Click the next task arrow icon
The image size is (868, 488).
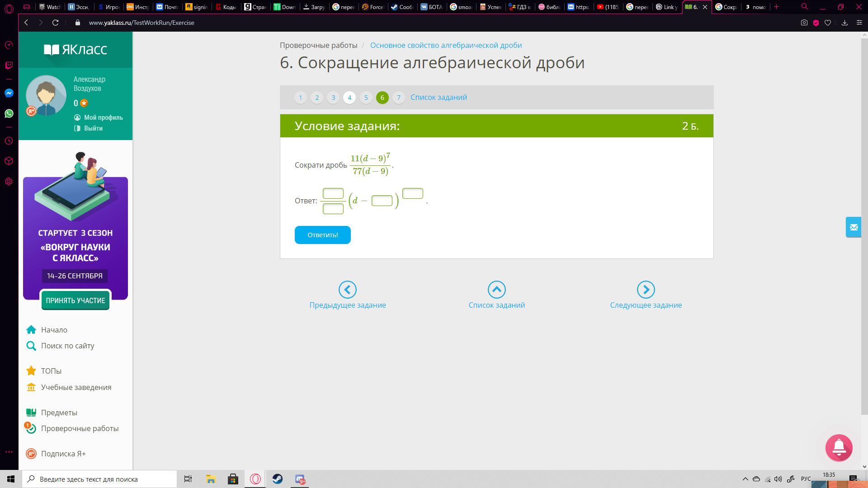[646, 290]
